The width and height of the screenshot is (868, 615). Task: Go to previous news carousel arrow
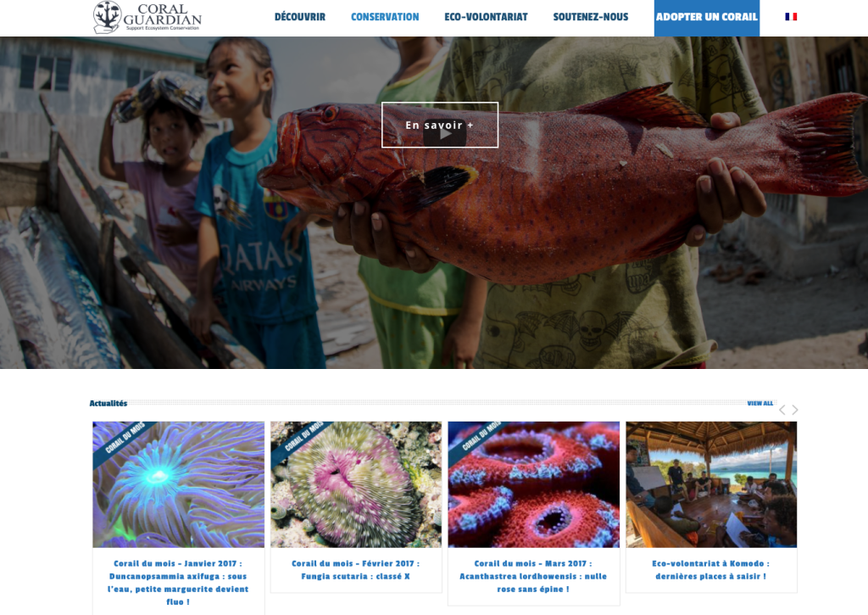click(x=782, y=410)
